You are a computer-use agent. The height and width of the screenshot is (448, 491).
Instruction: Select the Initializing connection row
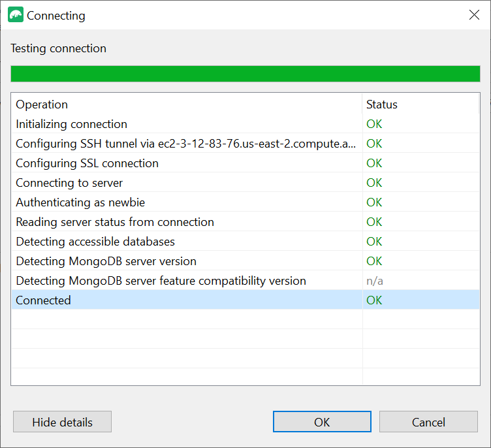pyautogui.click(x=72, y=124)
